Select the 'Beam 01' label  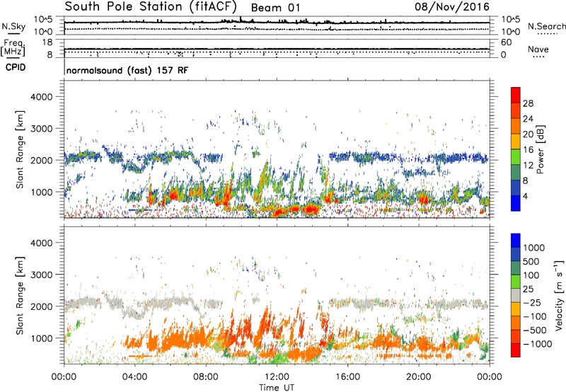(275, 8)
